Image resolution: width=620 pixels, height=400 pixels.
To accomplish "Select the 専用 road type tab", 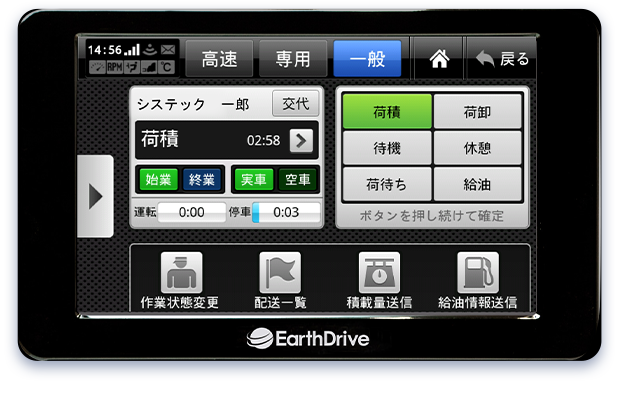I will pos(293,59).
